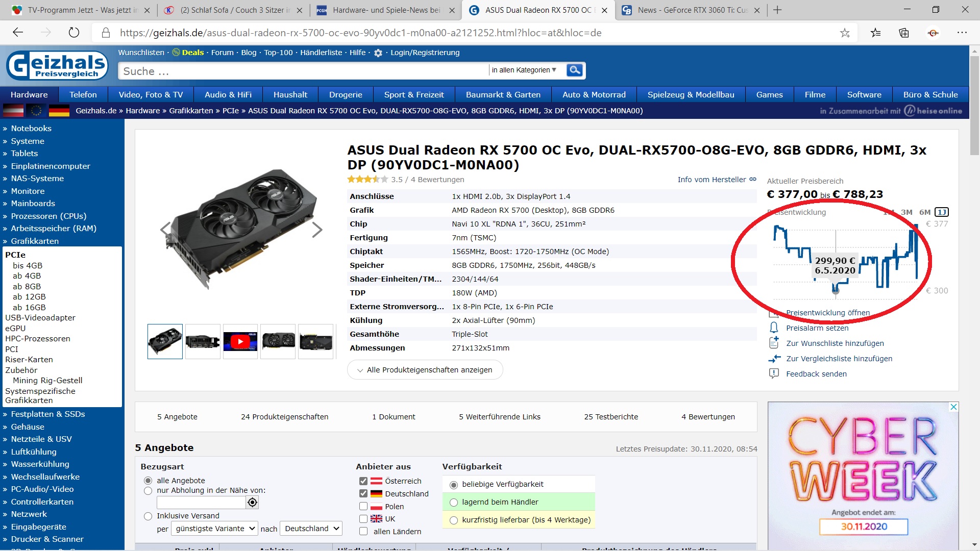Expand the Netzwerk category
The height and width of the screenshot is (551, 980).
coord(29,514)
